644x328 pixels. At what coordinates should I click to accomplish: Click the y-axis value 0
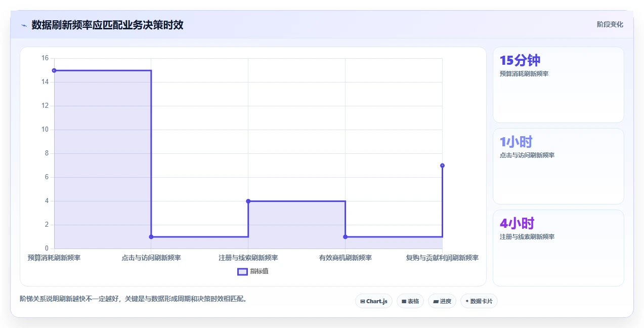point(47,249)
